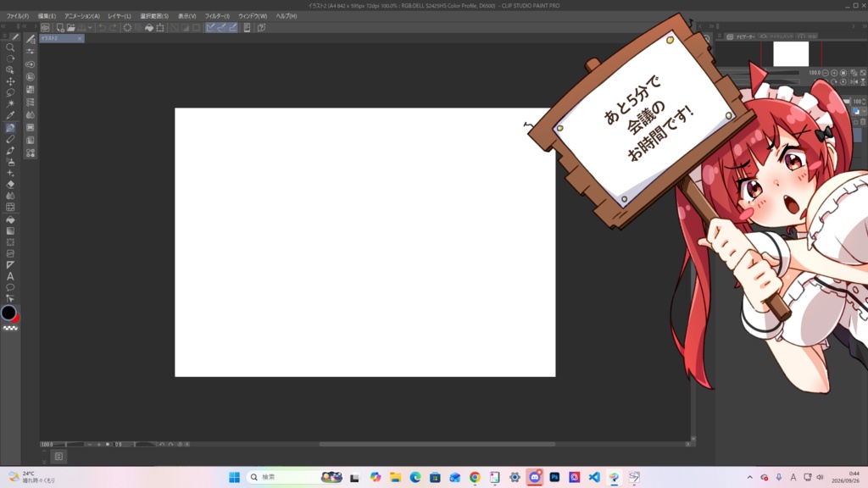Create a new canvas from command bar
This screenshot has height=488, width=868.
(60, 27)
